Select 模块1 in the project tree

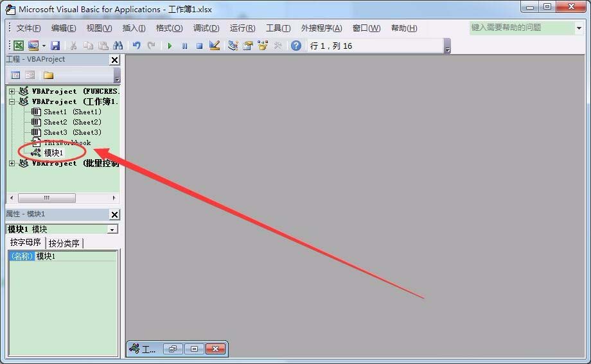[x=53, y=153]
